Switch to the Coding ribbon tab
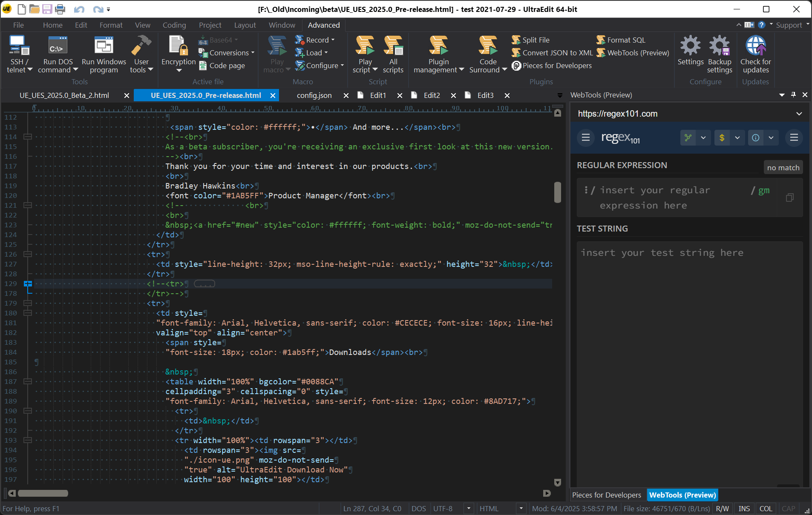 (174, 25)
